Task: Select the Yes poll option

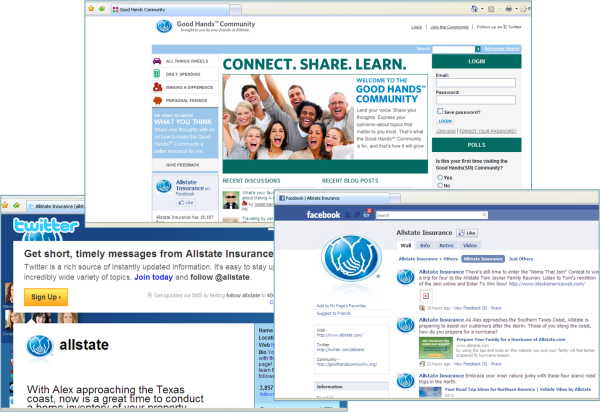Action: click(x=440, y=178)
